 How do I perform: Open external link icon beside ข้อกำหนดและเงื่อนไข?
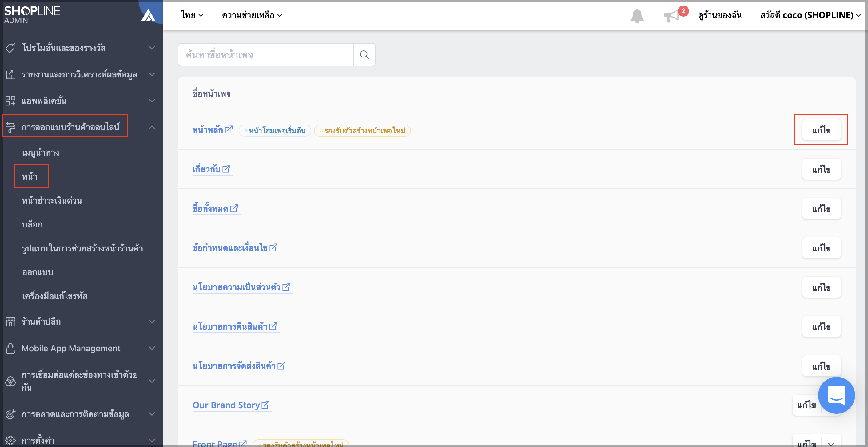click(x=274, y=247)
